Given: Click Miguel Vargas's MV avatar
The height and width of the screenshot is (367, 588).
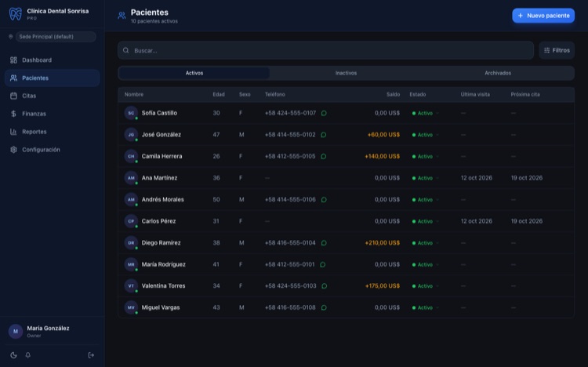Looking at the screenshot, I should click(131, 307).
